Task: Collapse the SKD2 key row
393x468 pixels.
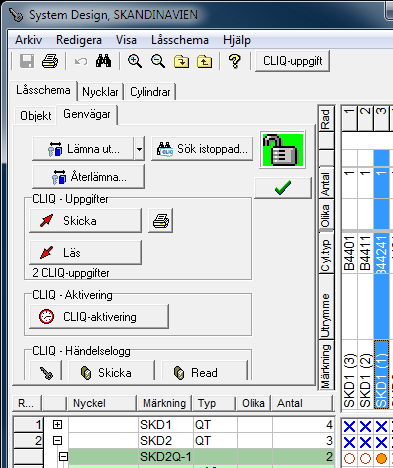Action: tap(57, 441)
